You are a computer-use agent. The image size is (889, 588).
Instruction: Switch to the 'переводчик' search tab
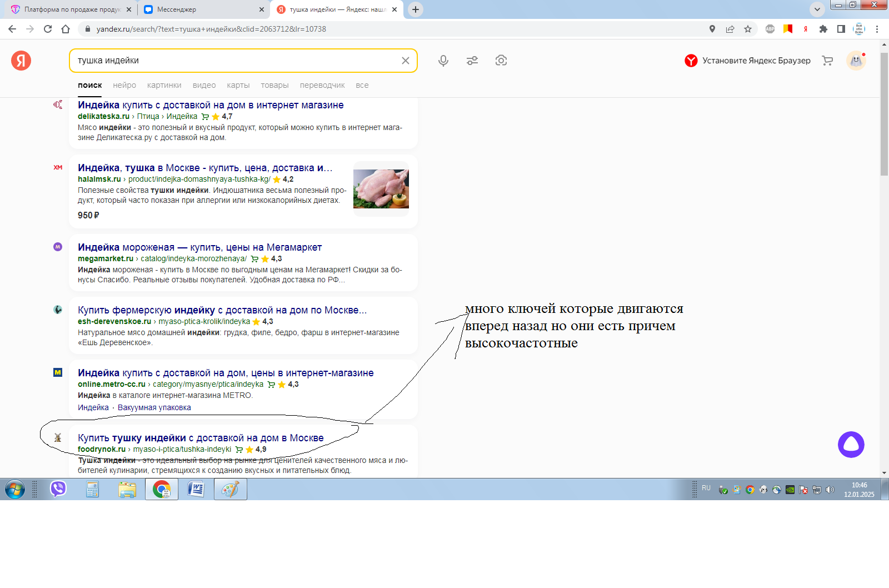click(x=322, y=85)
